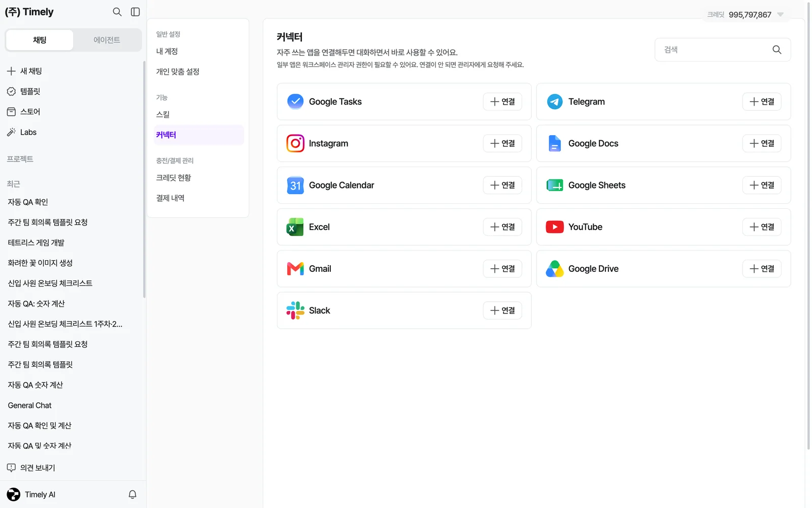Click the Google Calendar app icon
This screenshot has width=812, height=508.
295,185
